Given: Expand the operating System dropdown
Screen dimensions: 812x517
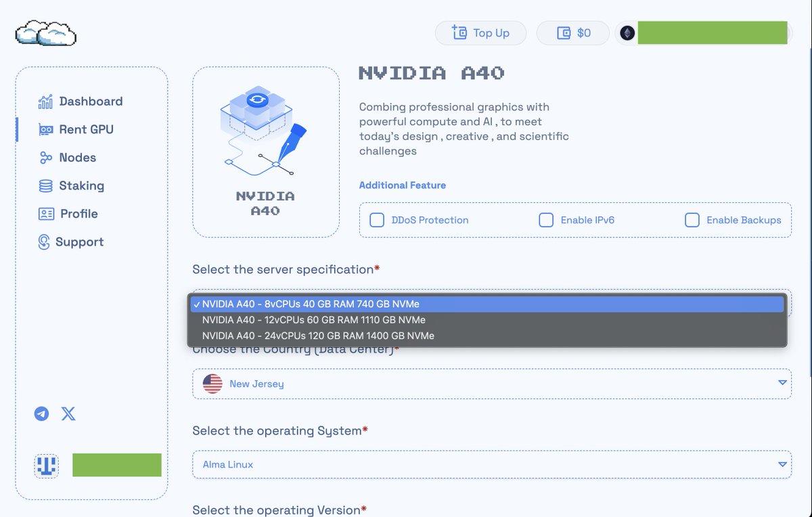Looking at the screenshot, I should tap(491, 464).
